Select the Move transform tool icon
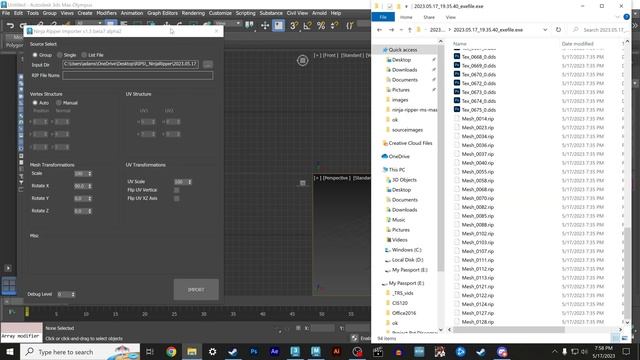This screenshot has width=640, height=360. pos(265,26)
